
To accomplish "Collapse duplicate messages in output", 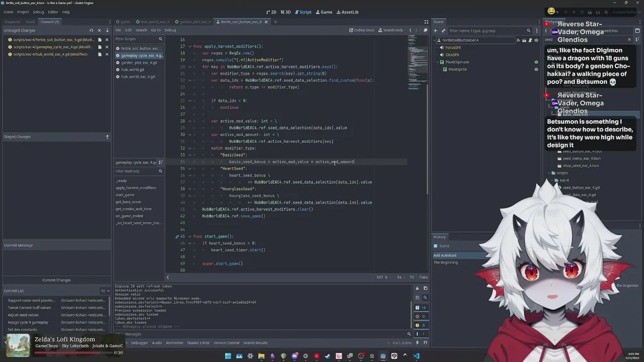I will point(417,297).
